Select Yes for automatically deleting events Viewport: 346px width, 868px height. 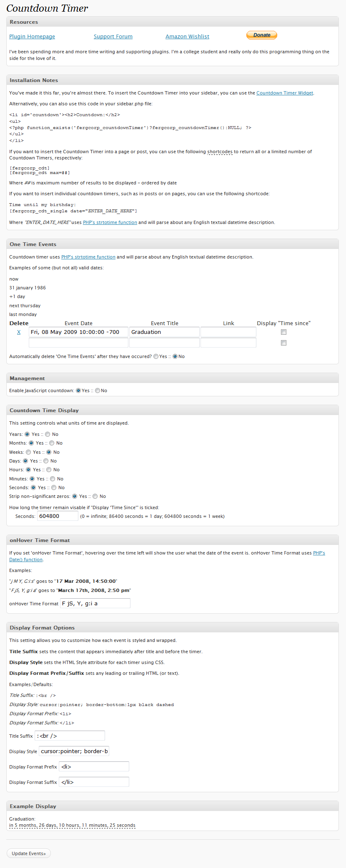[x=156, y=357]
